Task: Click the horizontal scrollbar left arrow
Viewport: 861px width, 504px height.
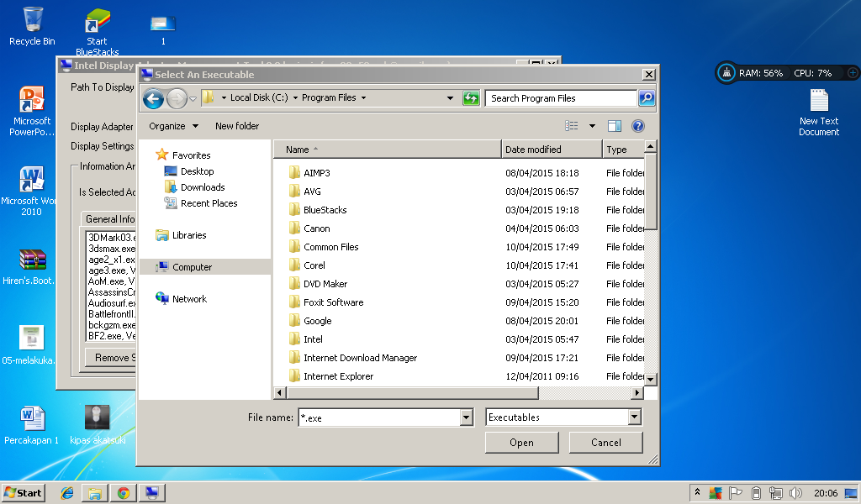Action: (280, 392)
